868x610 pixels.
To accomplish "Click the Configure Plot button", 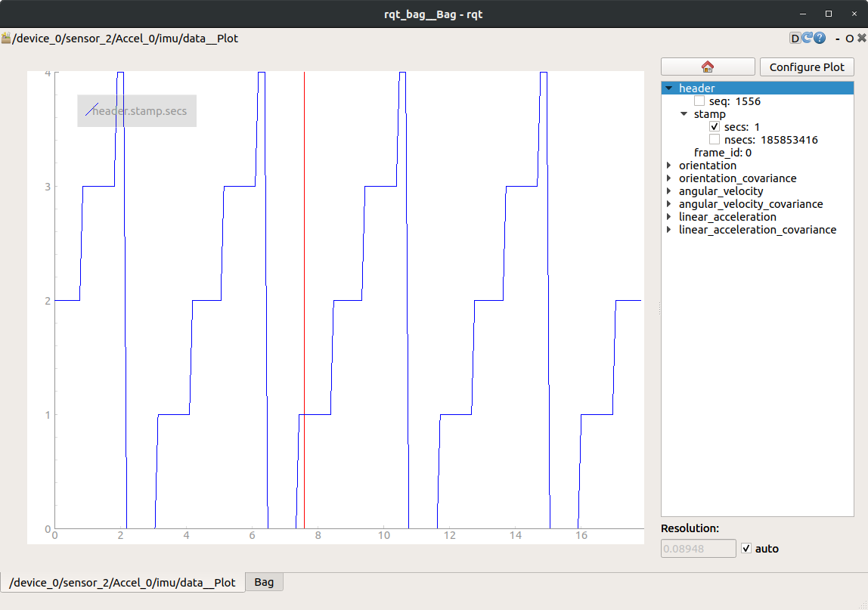I will pyautogui.click(x=807, y=67).
